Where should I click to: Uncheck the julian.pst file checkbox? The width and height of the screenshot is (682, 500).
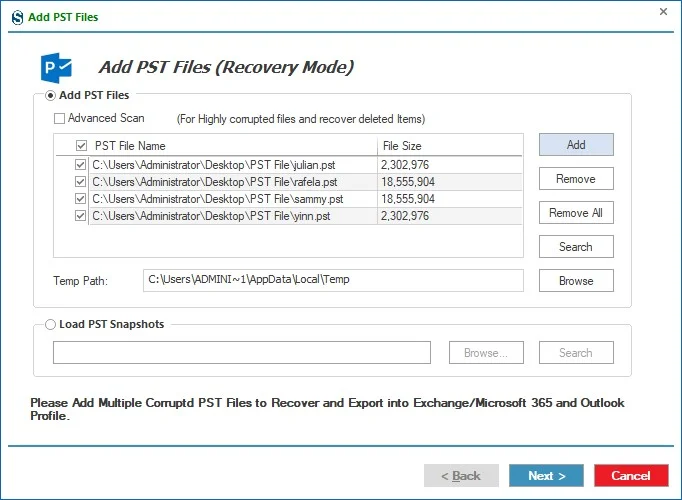pos(80,165)
